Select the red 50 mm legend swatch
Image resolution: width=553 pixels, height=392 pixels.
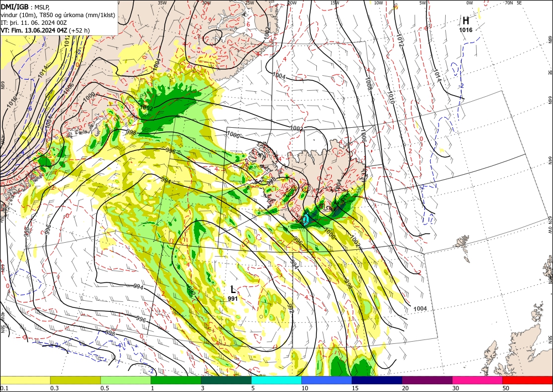pos(528,380)
